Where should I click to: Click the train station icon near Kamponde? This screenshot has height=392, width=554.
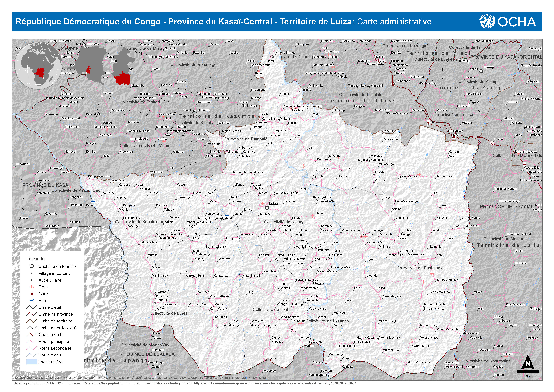pyautogui.click(x=393, y=84)
